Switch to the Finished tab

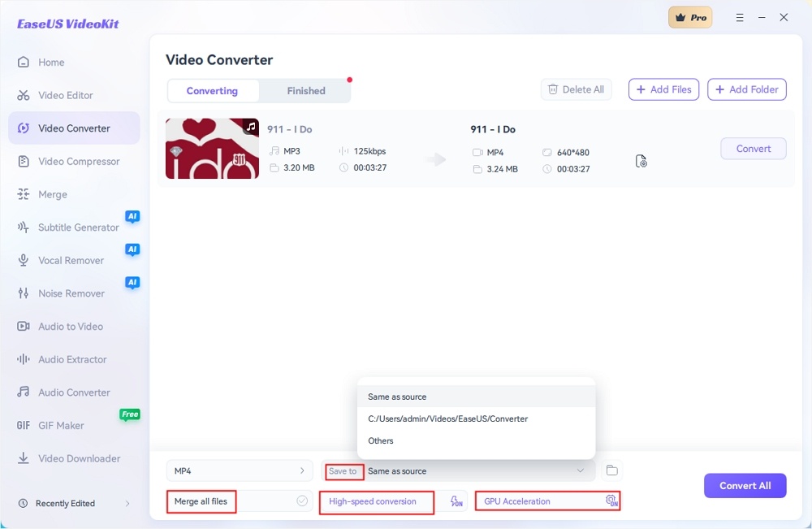click(306, 91)
